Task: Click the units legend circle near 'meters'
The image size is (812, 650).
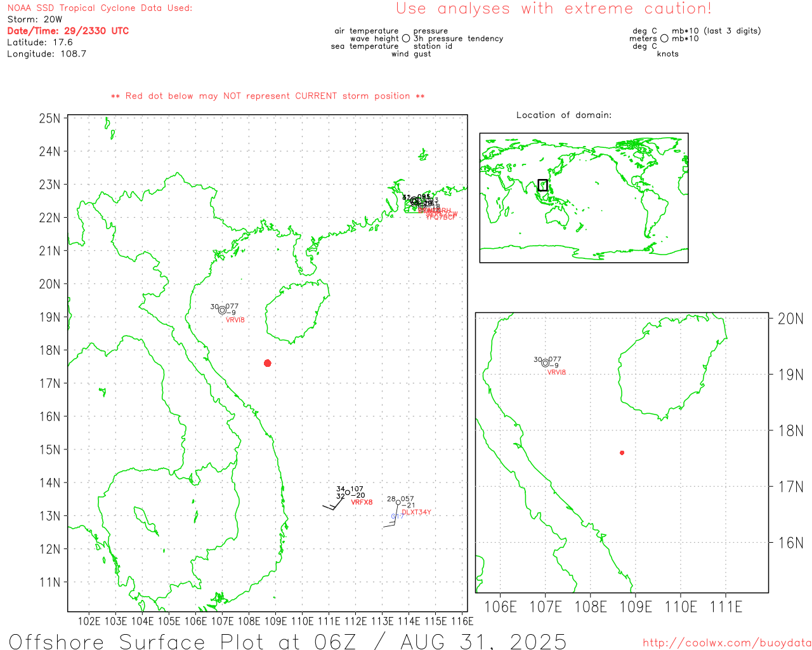Action: (x=664, y=39)
